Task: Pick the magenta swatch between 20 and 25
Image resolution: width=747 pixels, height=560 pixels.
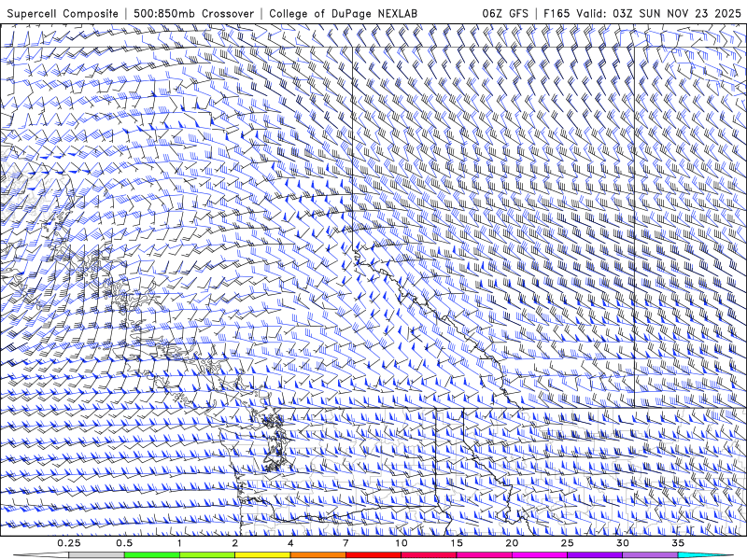Action: click(x=540, y=555)
